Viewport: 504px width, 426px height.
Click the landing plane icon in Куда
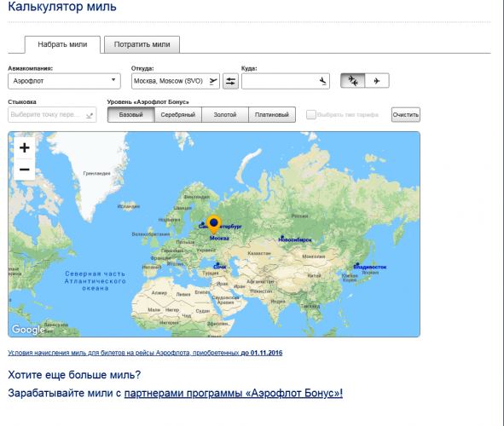(323, 81)
